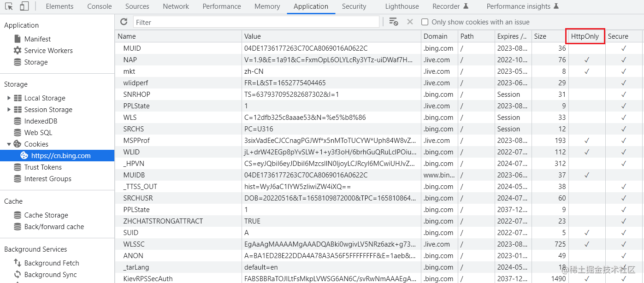Open the Background Fetch panel
This screenshot has width=644, height=283.
[x=51, y=263]
